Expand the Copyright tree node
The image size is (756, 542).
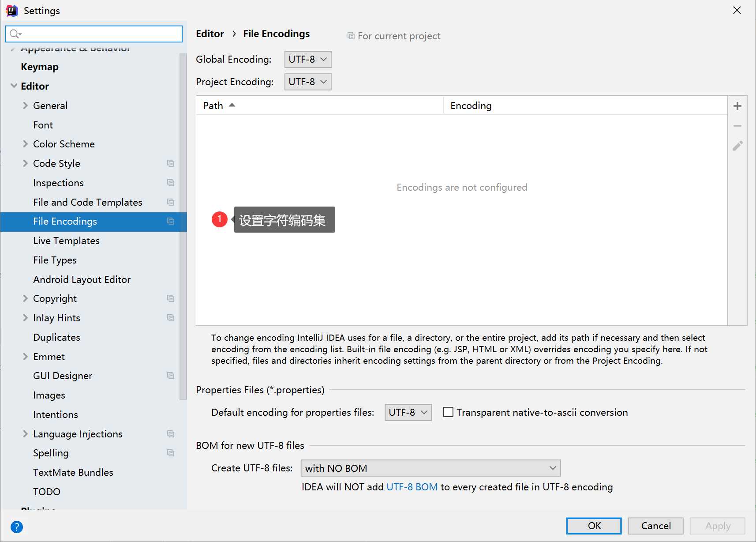(x=25, y=298)
